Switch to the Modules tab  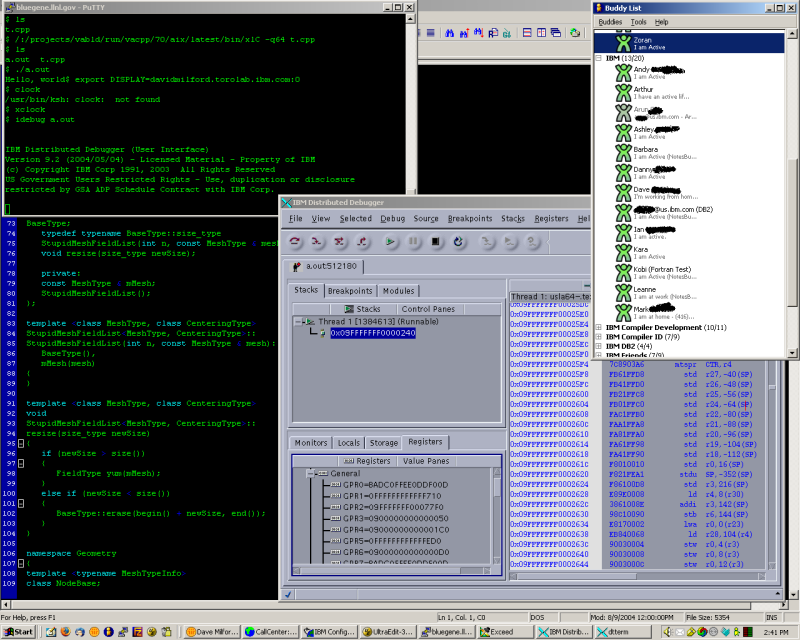point(398,291)
